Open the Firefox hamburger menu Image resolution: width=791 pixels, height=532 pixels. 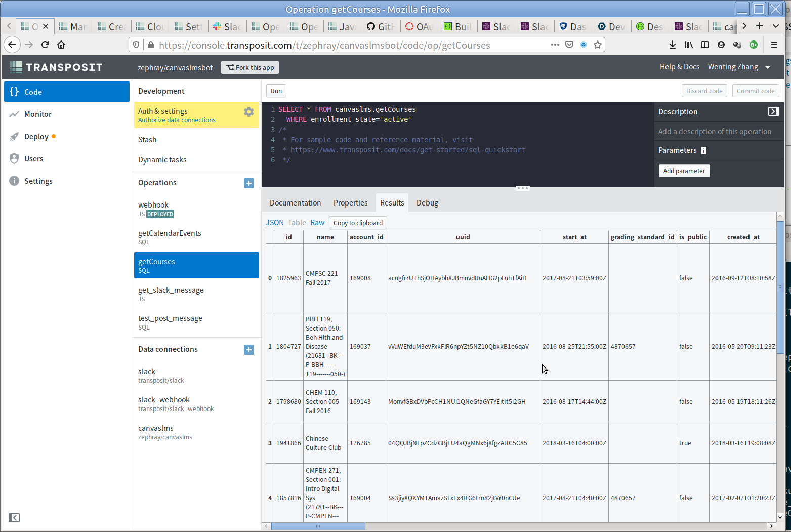click(774, 45)
